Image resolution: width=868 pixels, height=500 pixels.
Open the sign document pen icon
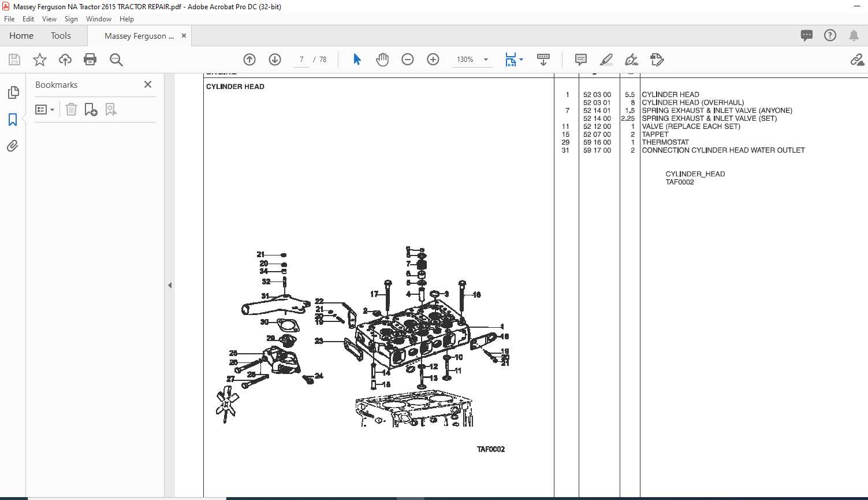632,60
